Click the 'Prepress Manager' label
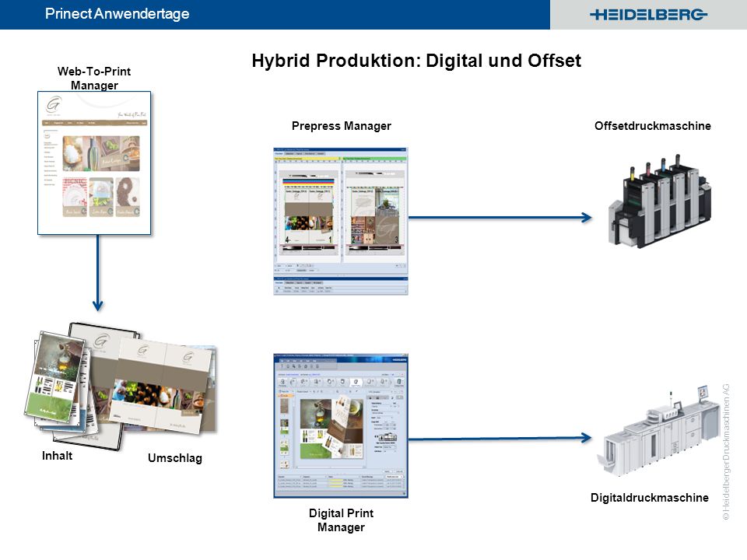This screenshot has width=747, height=560. tap(342, 126)
